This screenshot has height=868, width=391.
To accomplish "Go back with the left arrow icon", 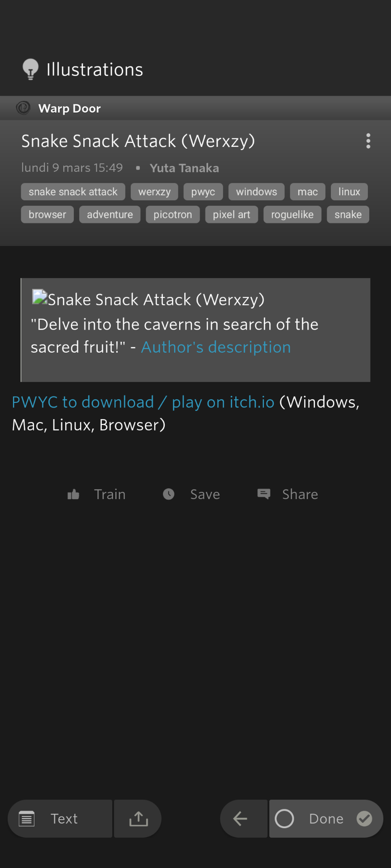I will tap(240, 819).
